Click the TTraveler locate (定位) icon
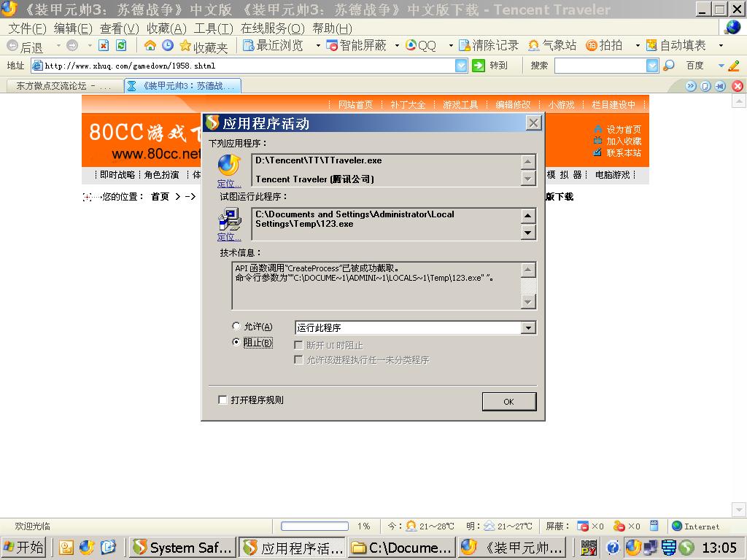 click(x=229, y=166)
